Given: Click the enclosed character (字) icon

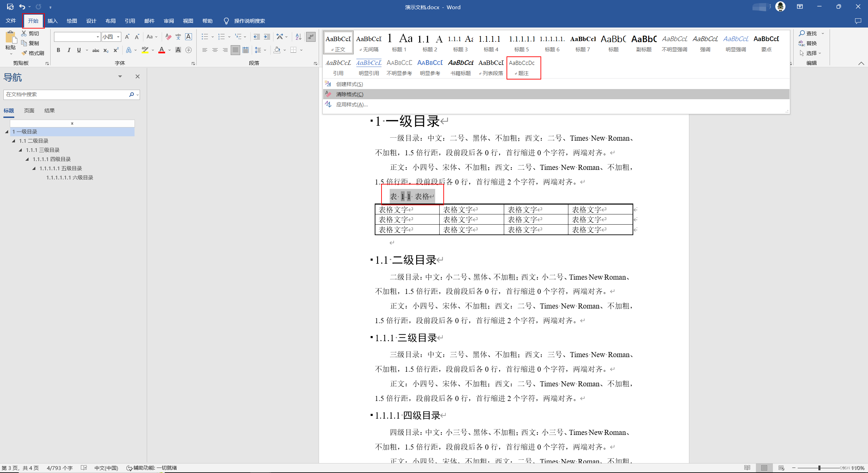Looking at the screenshot, I should coord(189,50).
